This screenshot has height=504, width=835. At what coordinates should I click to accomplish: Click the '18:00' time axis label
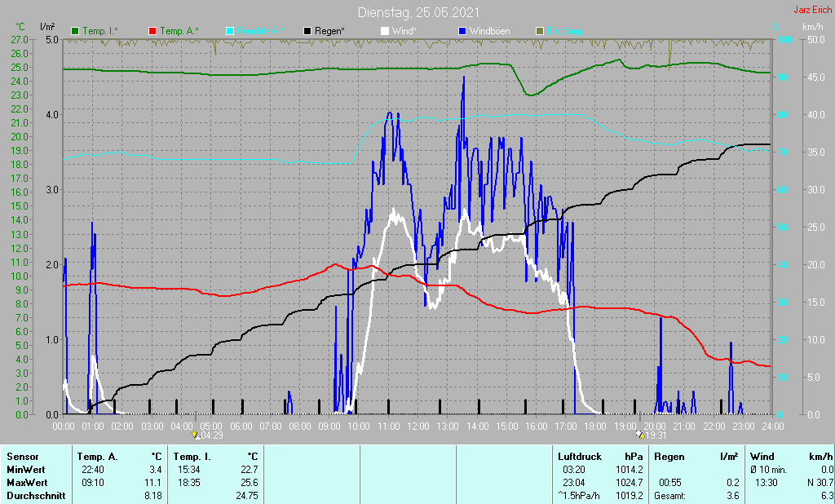tap(595, 427)
